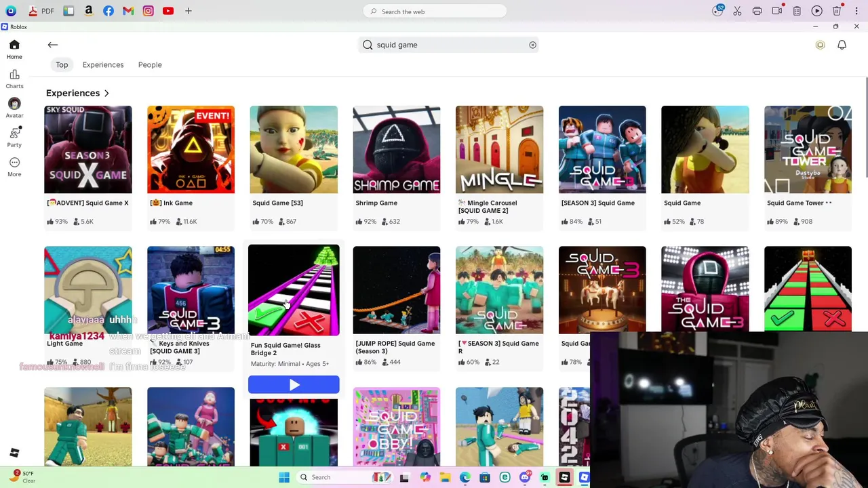This screenshot has width=868, height=488.
Task: Open the YouTube shortcut icon
Action: [167, 11]
